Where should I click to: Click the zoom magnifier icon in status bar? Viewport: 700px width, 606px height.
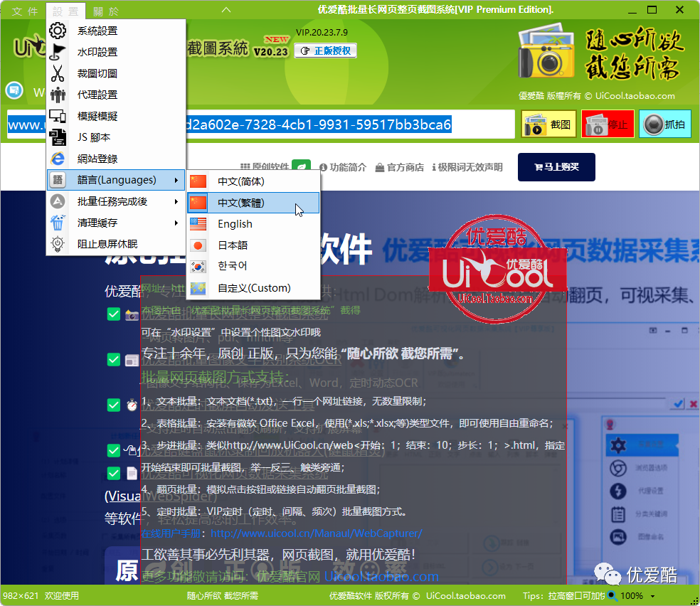point(612,596)
